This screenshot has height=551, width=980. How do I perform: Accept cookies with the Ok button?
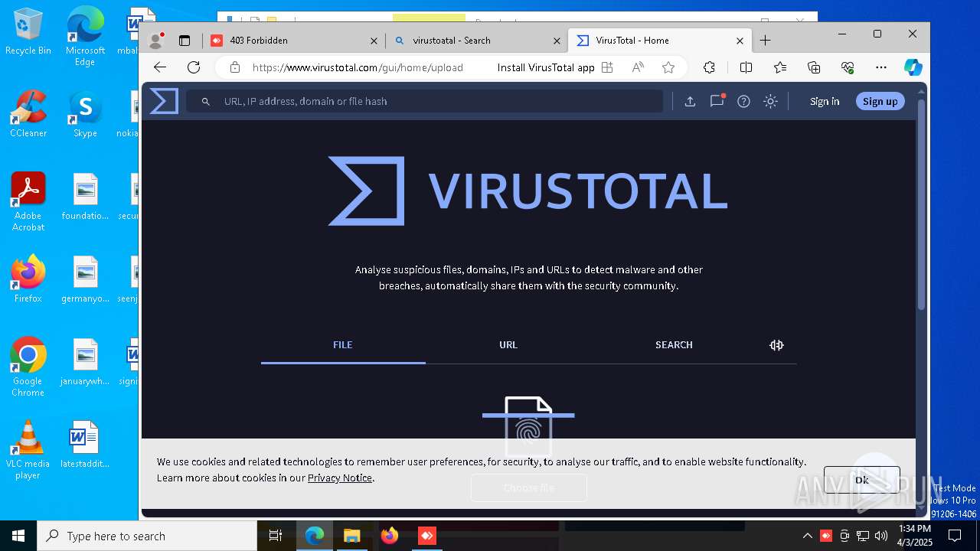(862, 480)
